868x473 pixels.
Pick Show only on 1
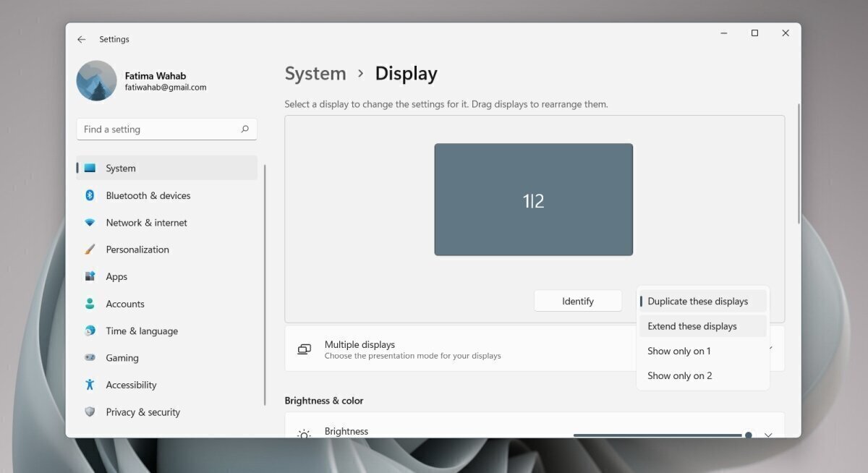tap(678, 351)
